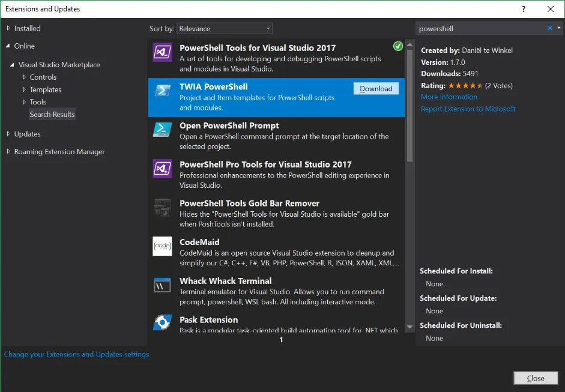
Task: Click the results list scrollbar thumb
Action: click(x=409, y=106)
